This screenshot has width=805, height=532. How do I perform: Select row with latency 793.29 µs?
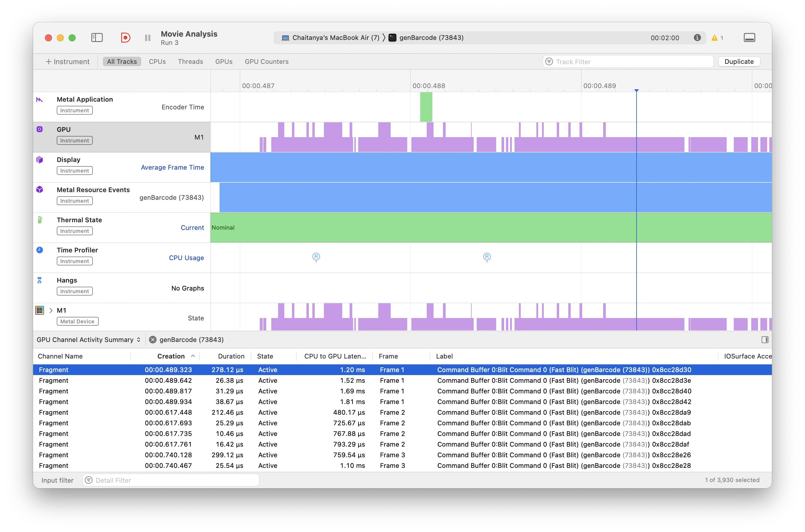pos(402,444)
